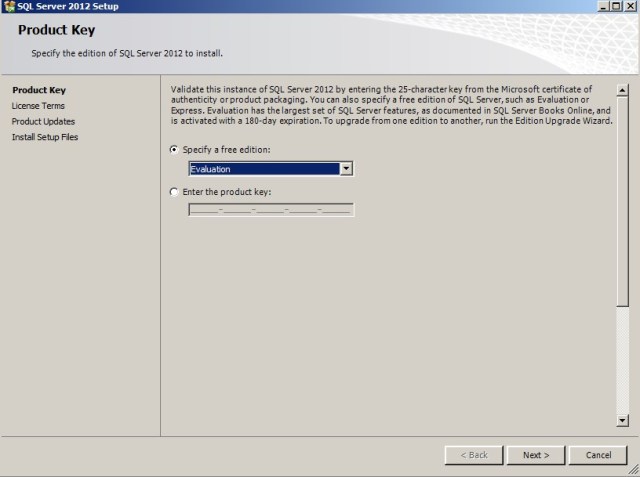Minimize the SQL Server 2012 Setup window
Image resolution: width=640 pixels, height=477 pixels.
point(604,6)
